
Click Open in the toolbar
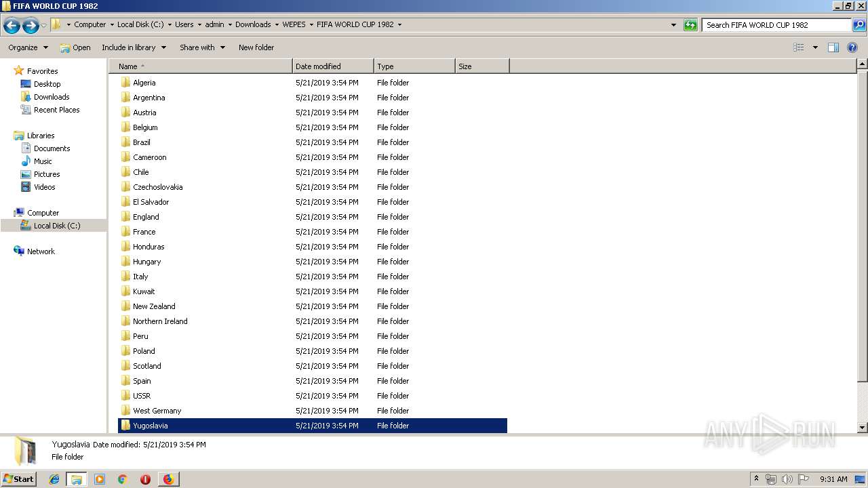(75, 47)
